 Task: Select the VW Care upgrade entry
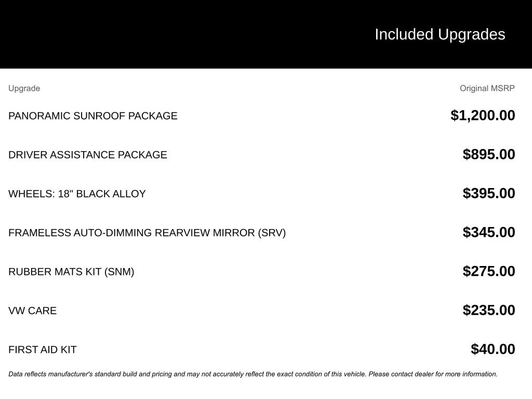33,311
